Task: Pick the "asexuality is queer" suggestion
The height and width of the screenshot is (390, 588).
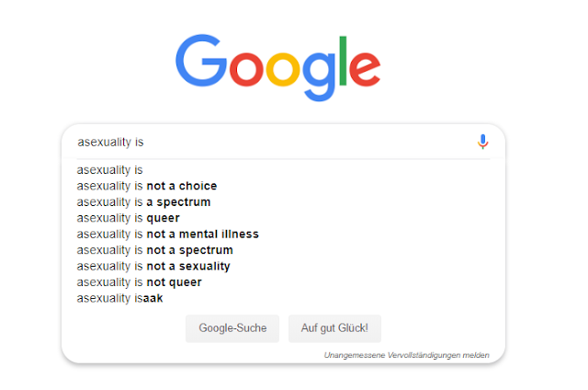Action: click(x=128, y=218)
